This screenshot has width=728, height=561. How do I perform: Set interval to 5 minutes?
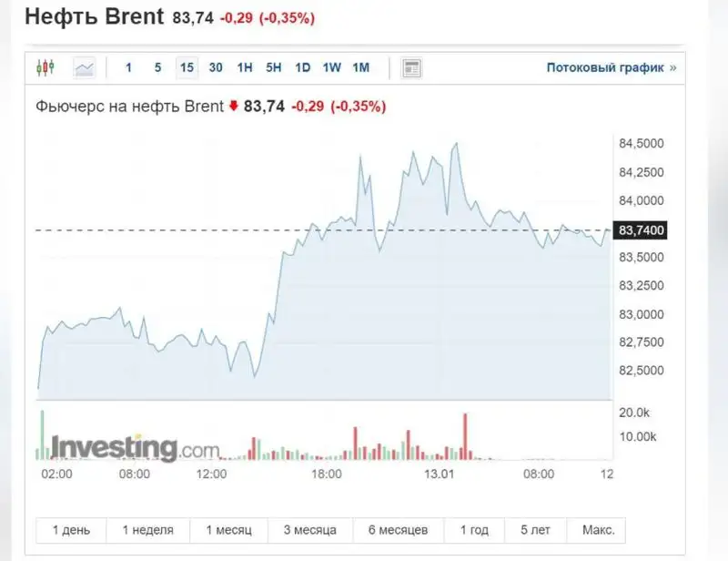pos(157,67)
